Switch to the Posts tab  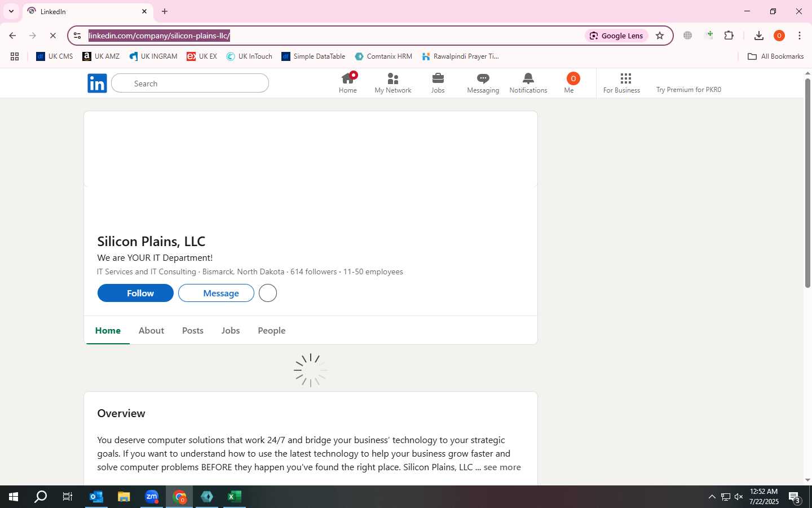point(193,330)
